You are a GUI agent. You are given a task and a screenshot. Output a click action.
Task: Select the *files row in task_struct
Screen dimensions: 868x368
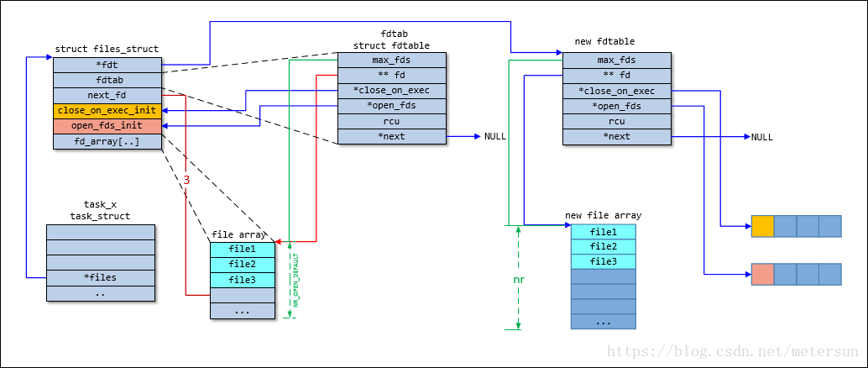coord(101,277)
